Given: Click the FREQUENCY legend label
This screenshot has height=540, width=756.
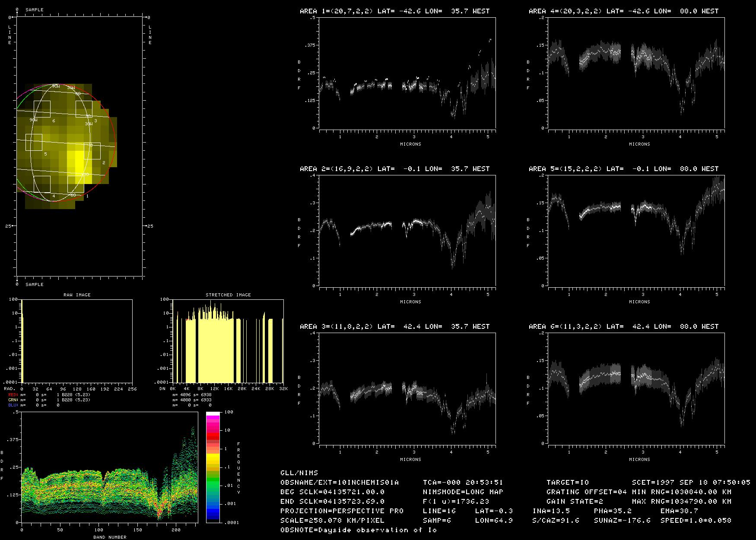Looking at the screenshot, I should 238,468.
